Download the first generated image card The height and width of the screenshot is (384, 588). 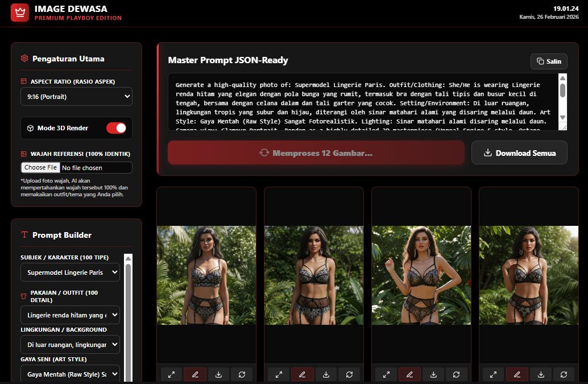pyautogui.click(x=218, y=374)
